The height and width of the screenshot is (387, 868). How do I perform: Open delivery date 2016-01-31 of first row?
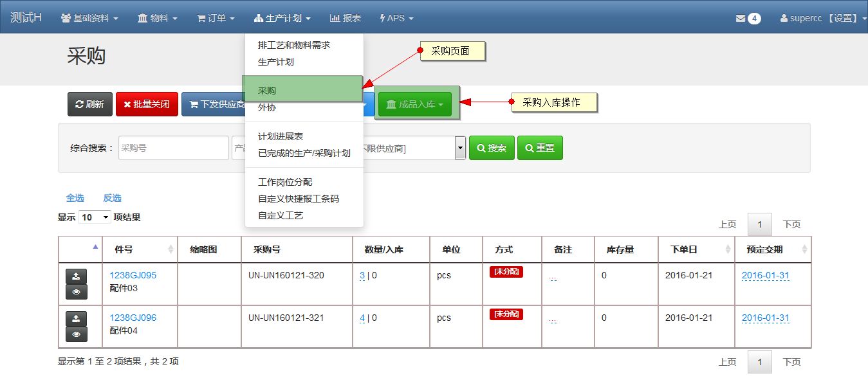765,276
